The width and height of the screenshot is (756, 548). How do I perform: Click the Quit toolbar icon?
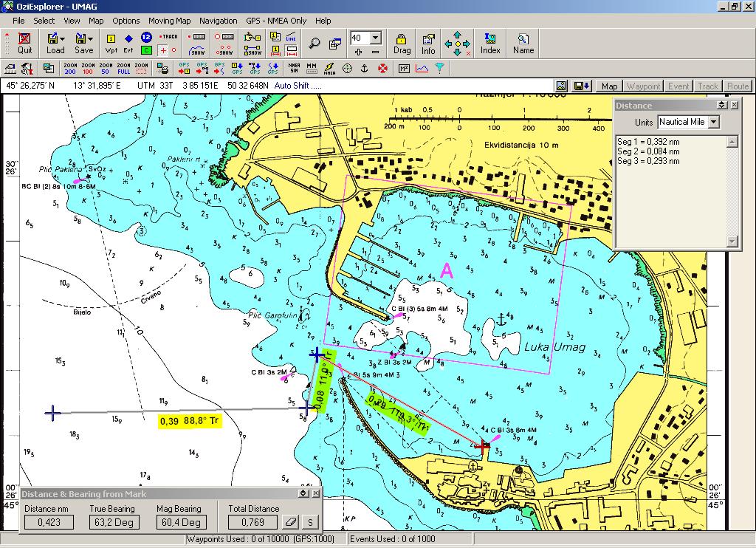[x=24, y=43]
